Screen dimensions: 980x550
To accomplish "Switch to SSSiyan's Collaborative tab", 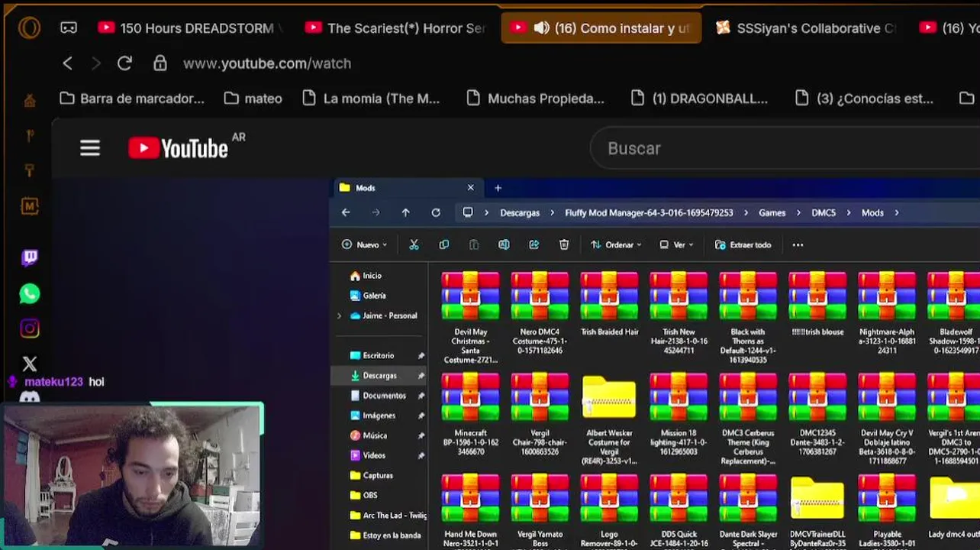I will point(808,28).
